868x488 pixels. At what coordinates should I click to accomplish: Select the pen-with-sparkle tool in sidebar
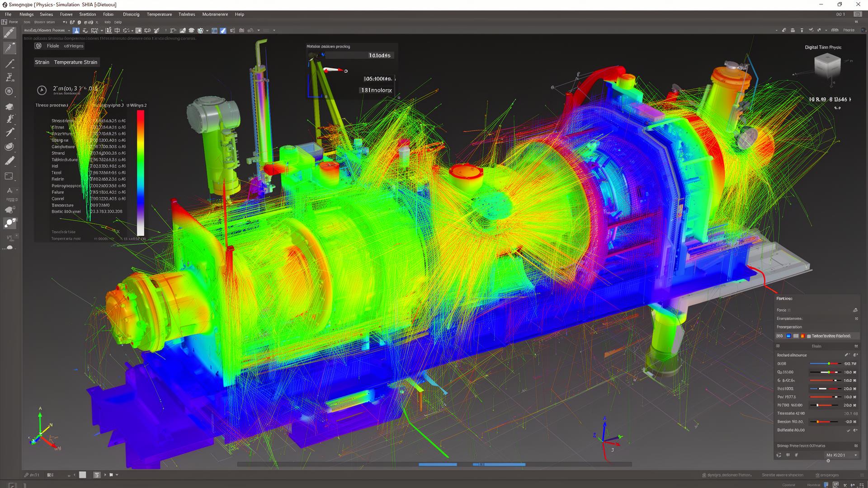point(9,48)
